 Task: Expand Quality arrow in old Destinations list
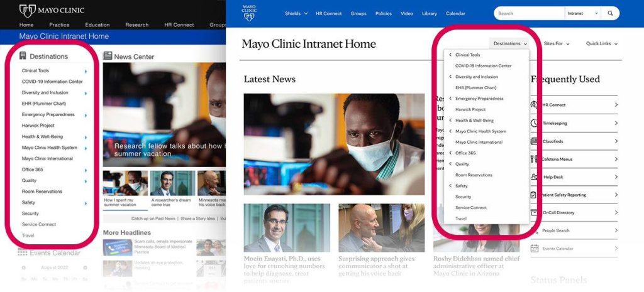click(86, 181)
